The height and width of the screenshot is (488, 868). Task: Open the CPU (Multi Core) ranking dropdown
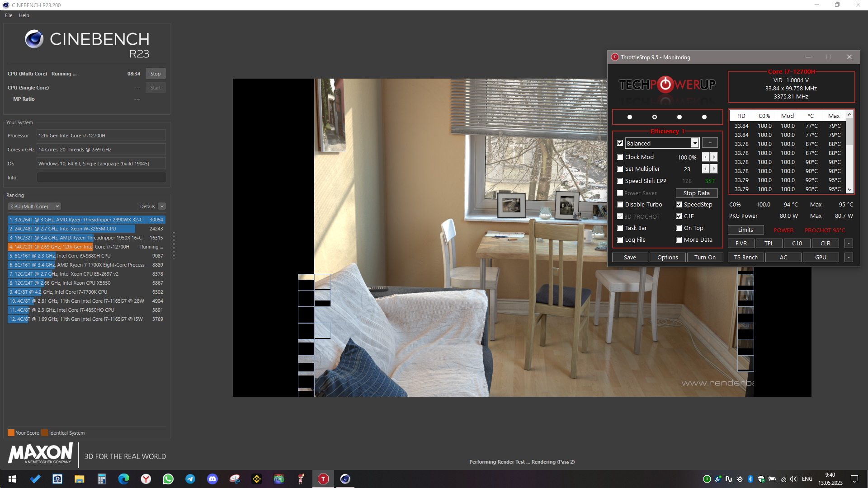pyautogui.click(x=34, y=206)
